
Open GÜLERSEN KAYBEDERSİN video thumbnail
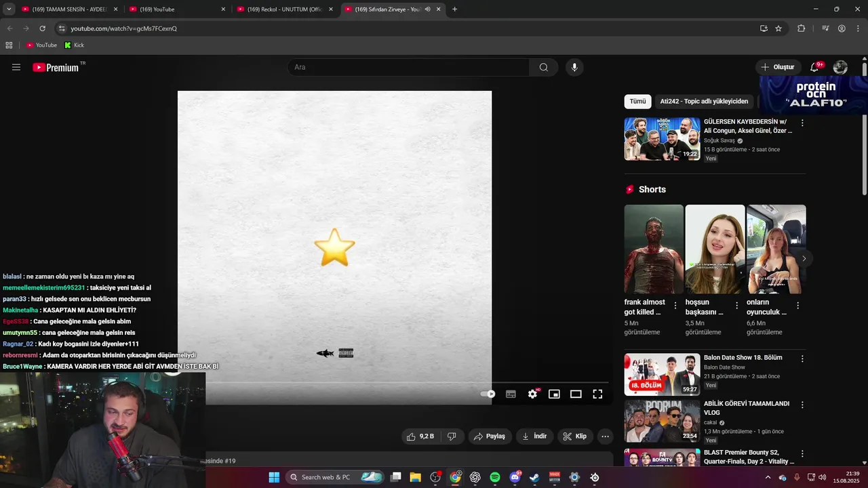point(662,138)
